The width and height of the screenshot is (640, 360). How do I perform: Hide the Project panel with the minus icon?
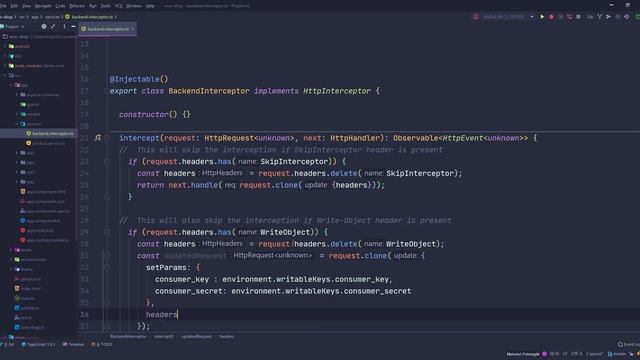pos(73,27)
